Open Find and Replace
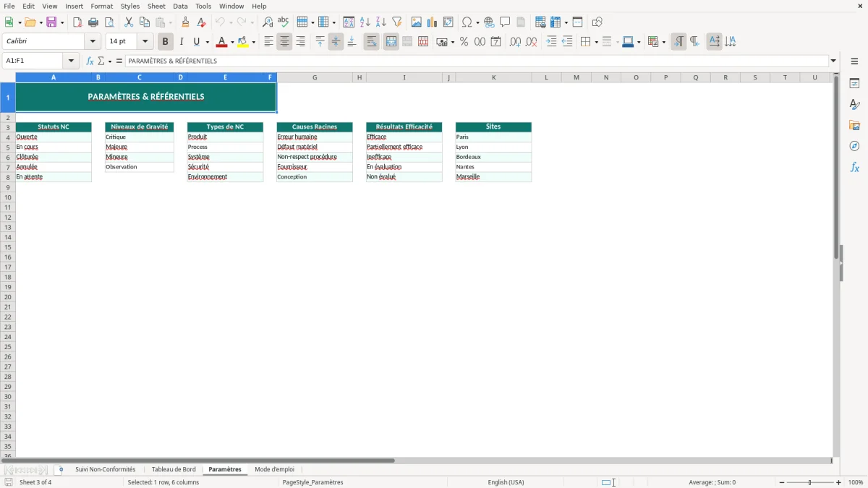Viewport: 868px width, 488px height. pyautogui.click(x=268, y=22)
